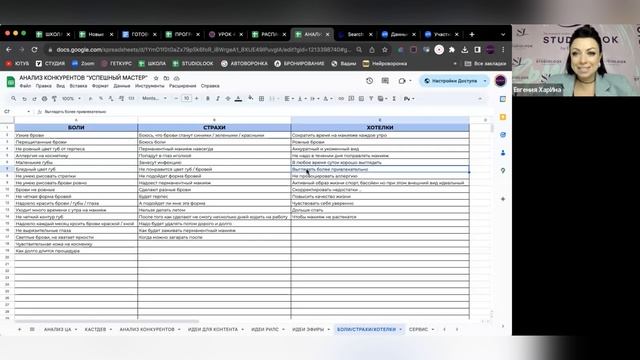Add a new sheet with plus button

pos(19,329)
